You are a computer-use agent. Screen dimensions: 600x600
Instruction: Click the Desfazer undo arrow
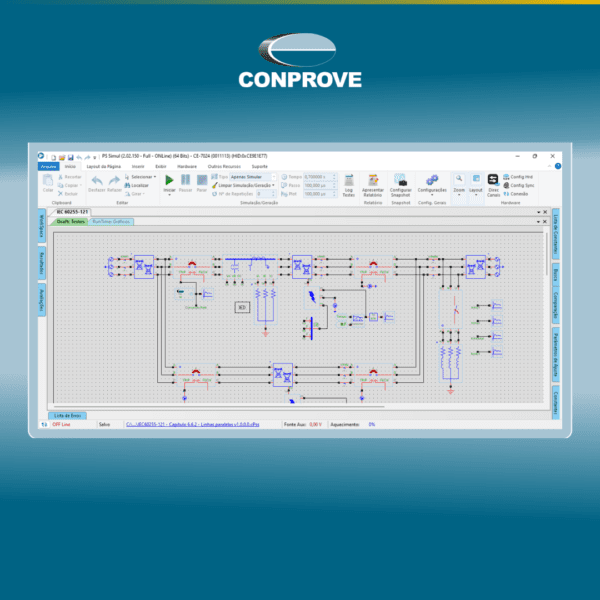(97, 180)
